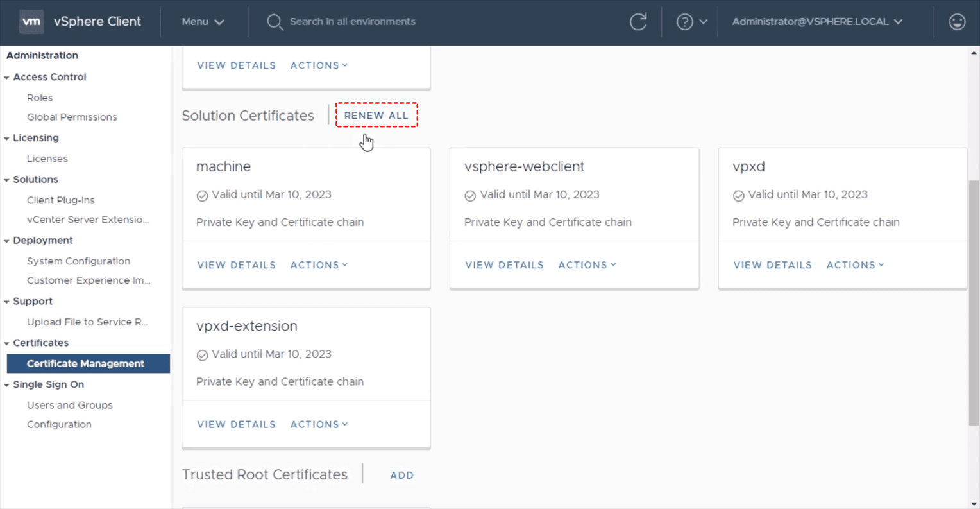View details of the vpxd certificate

click(x=772, y=265)
